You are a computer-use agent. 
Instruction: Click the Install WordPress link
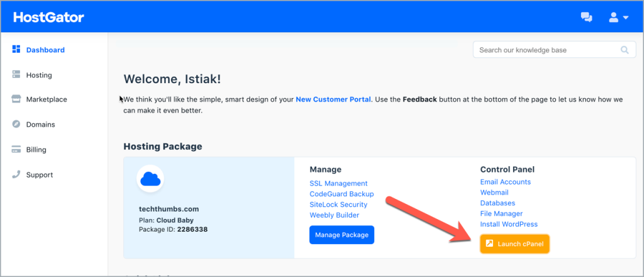(x=509, y=224)
